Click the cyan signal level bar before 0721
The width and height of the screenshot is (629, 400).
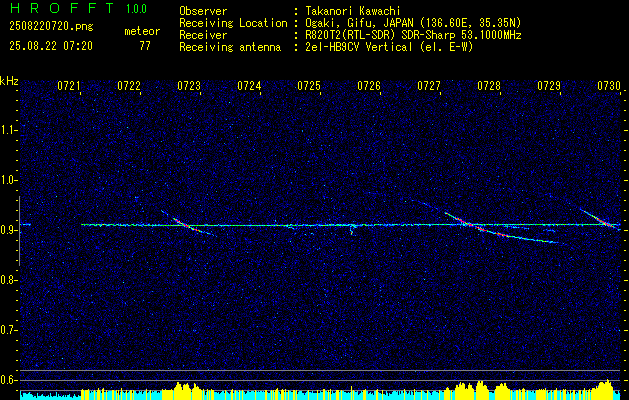tap(51, 395)
